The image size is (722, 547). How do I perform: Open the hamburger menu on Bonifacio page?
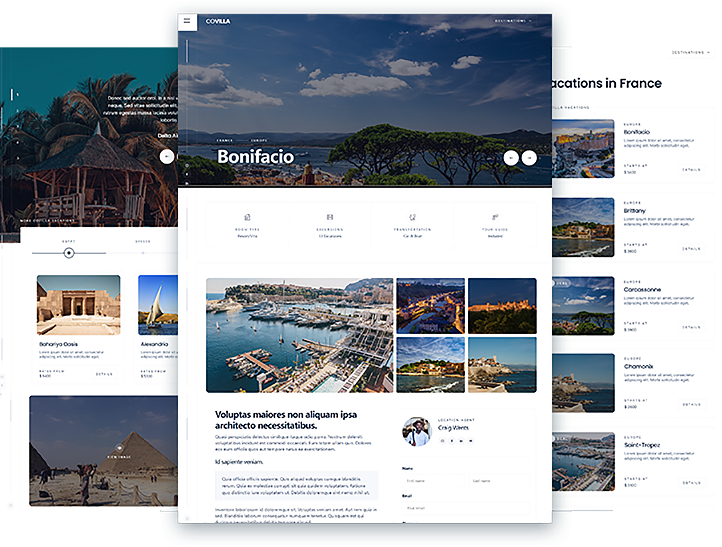(187, 21)
